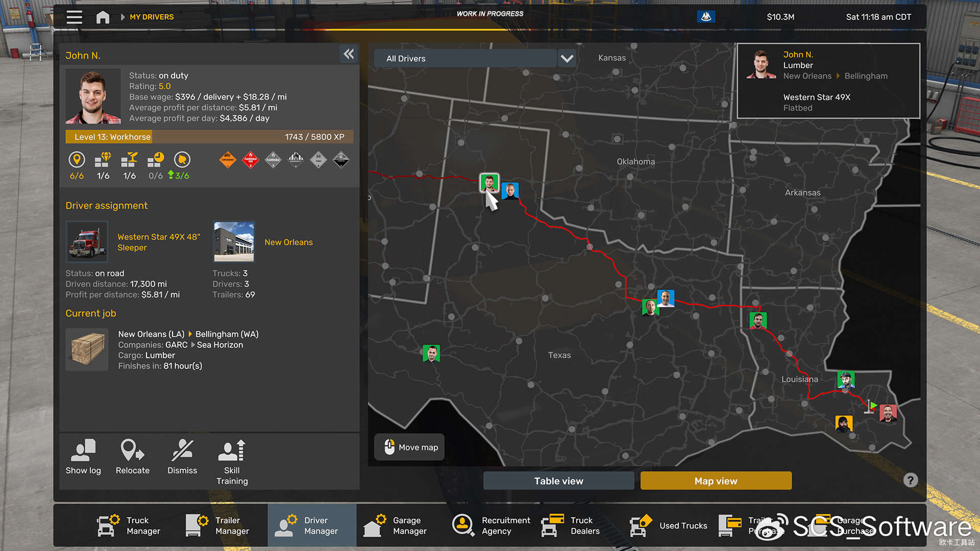
Task: Switch to Map view
Action: pos(716,481)
